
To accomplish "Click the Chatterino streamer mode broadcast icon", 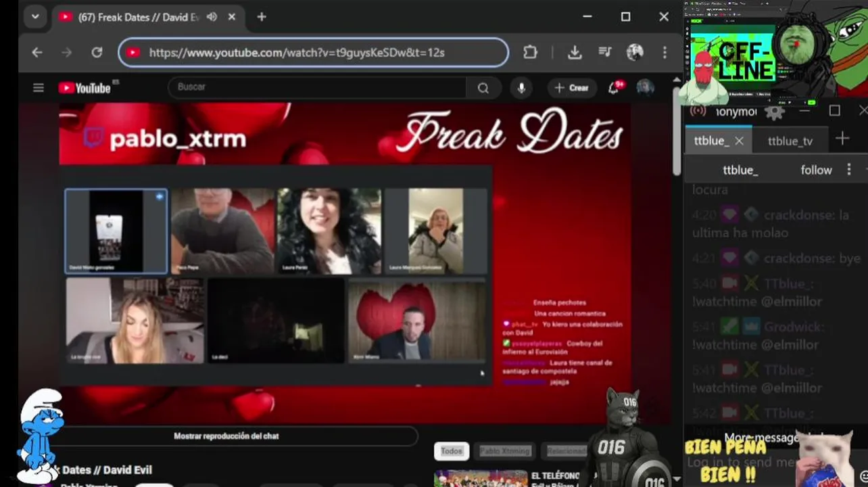I will pyautogui.click(x=698, y=110).
